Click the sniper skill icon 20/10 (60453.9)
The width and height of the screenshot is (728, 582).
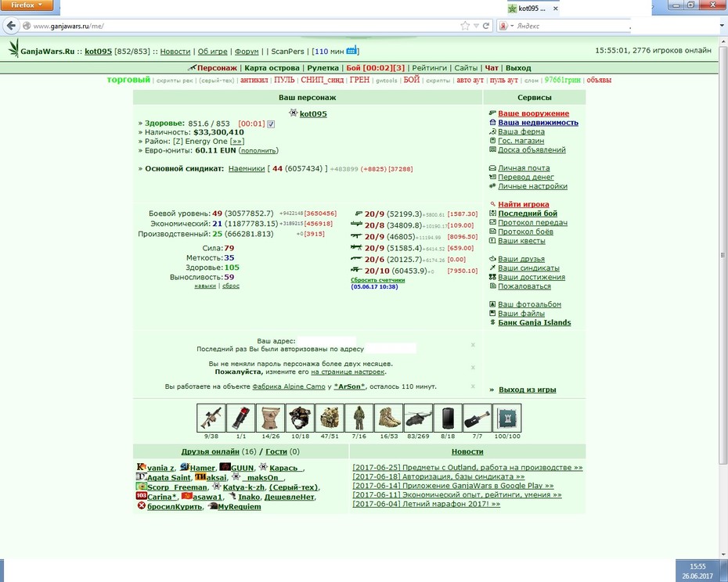pos(357,270)
